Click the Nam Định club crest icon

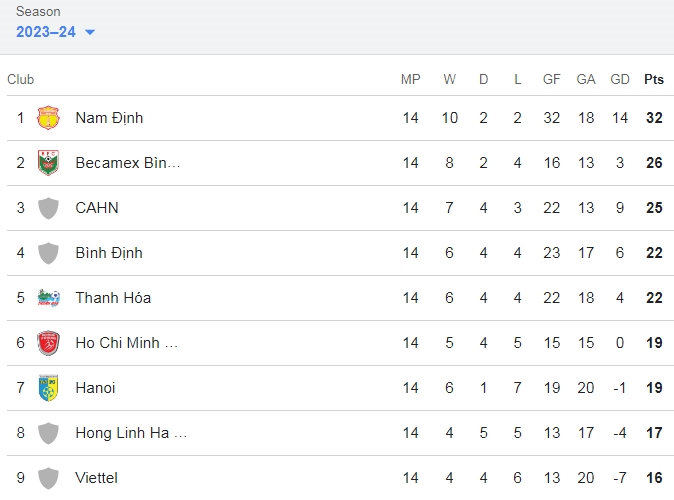point(48,118)
